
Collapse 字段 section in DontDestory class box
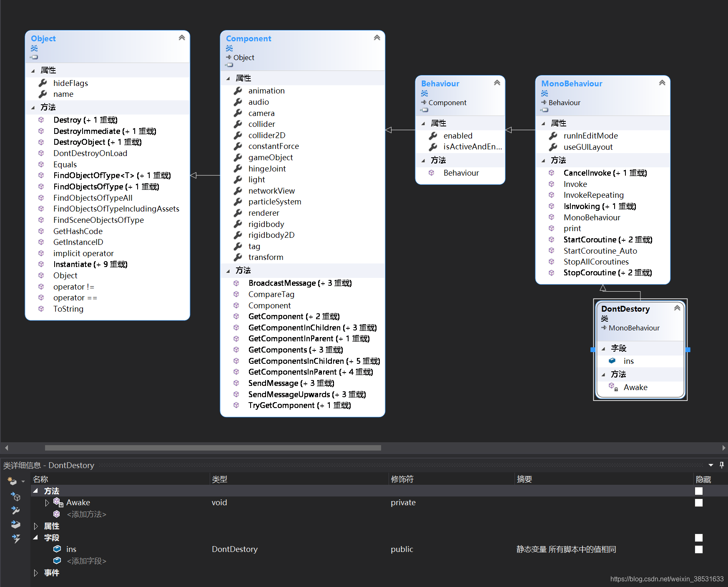click(603, 348)
